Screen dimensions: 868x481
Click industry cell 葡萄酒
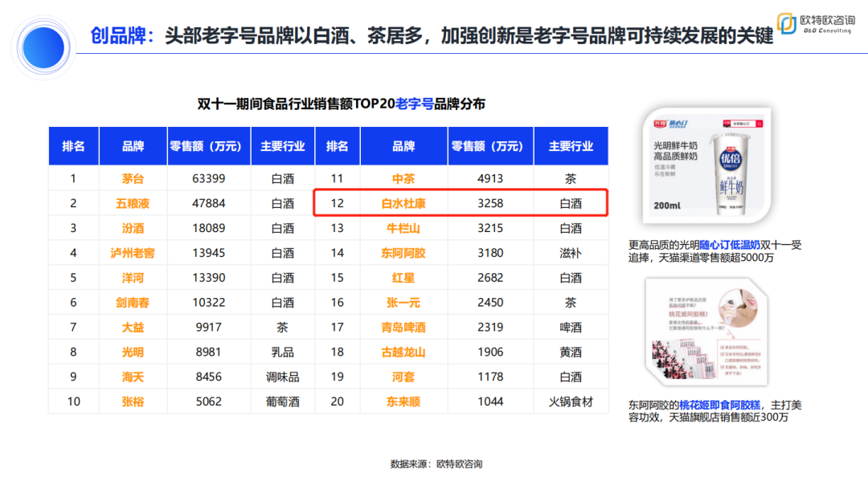tap(283, 402)
